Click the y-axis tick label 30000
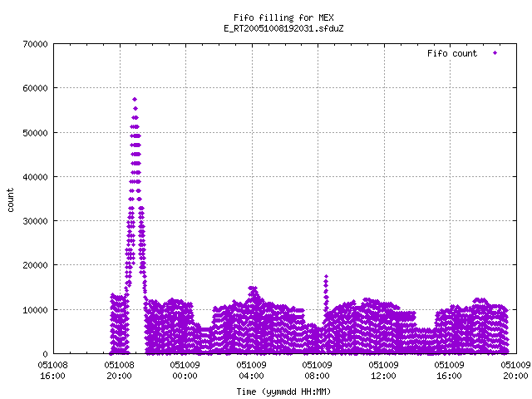 35,221
